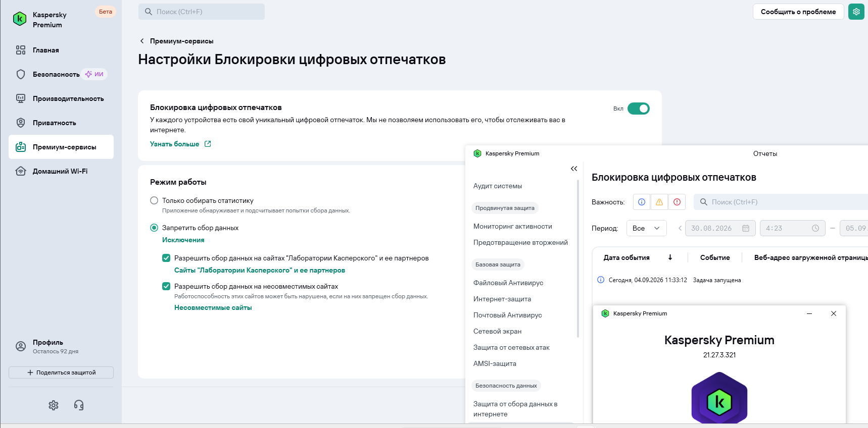Sort by Дата события using the down arrow
Viewport: 868px width, 428px height.
click(x=670, y=257)
